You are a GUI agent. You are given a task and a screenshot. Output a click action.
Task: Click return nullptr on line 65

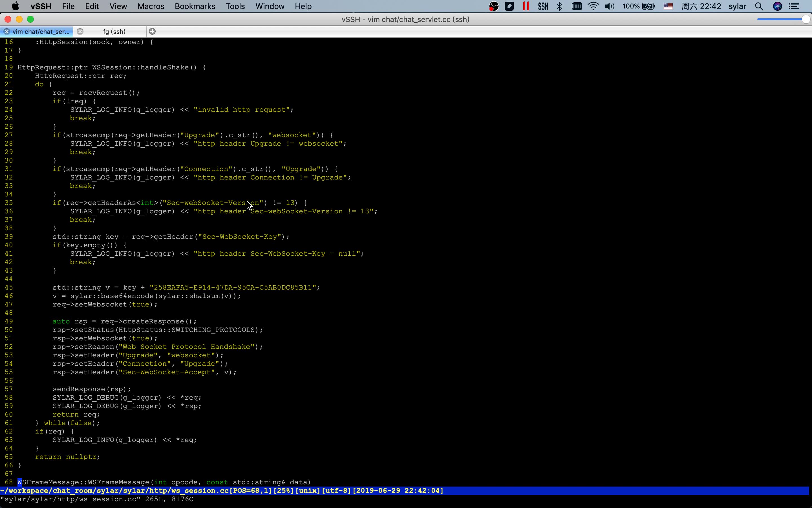(x=65, y=457)
